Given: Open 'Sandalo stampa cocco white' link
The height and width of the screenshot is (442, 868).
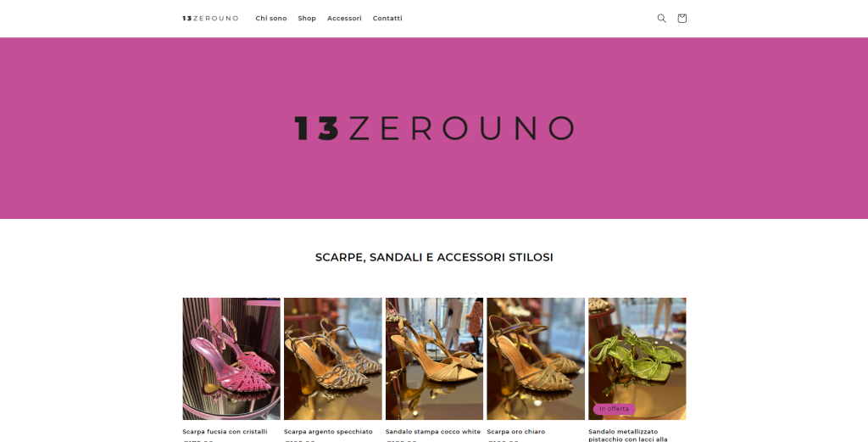Looking at the screenshot, I should pyautogui.click(x=433, y=432).
